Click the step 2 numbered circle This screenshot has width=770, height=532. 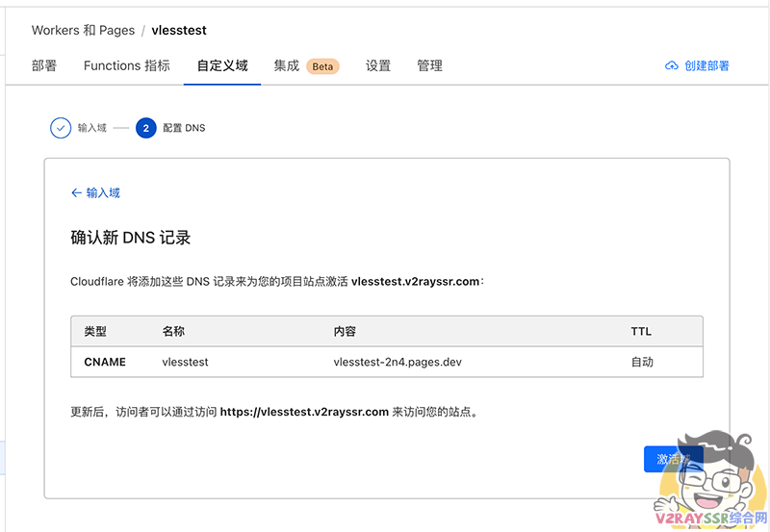[146, 128]
